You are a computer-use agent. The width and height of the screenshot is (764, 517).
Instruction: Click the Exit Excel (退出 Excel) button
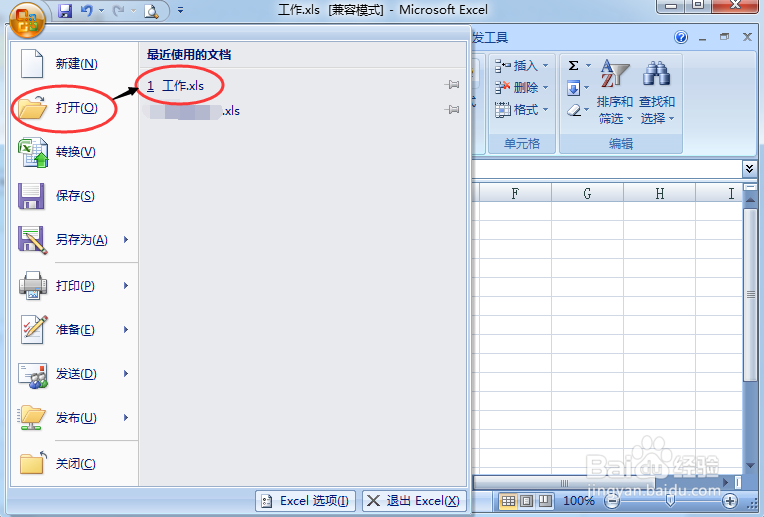coord(414,501)
